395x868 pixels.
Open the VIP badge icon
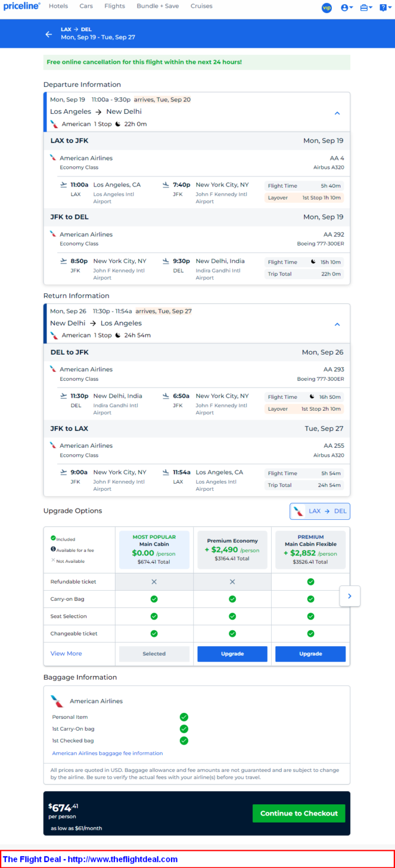pyautogui.click(x=327, y=8)
